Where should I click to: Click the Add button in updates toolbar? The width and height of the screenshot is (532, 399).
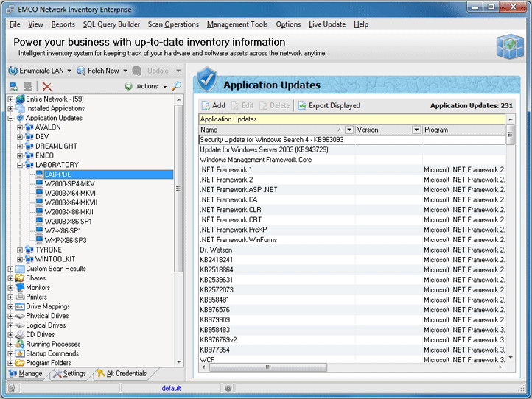click(214, 106)
